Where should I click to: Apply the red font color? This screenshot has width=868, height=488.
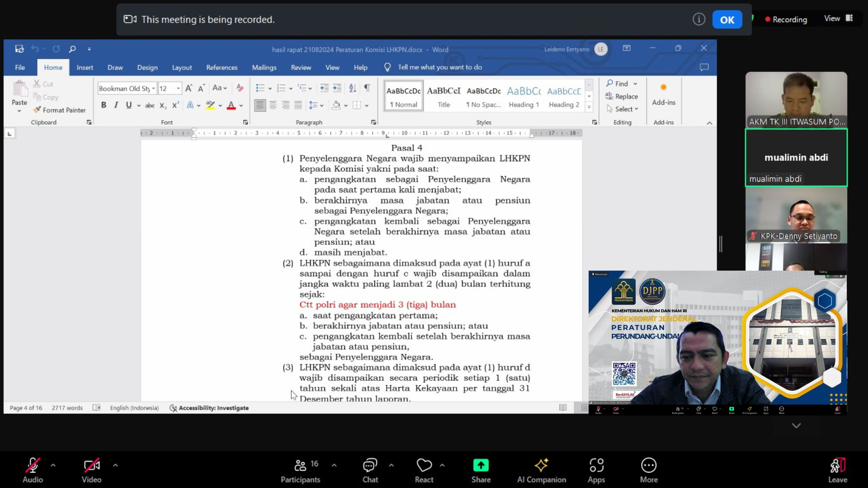coord(231,105)
